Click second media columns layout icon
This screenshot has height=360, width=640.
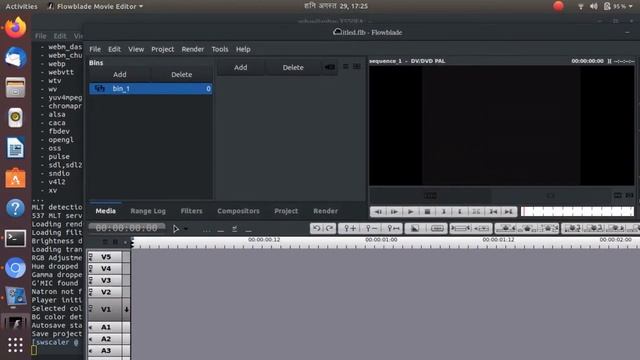(357, 66)
